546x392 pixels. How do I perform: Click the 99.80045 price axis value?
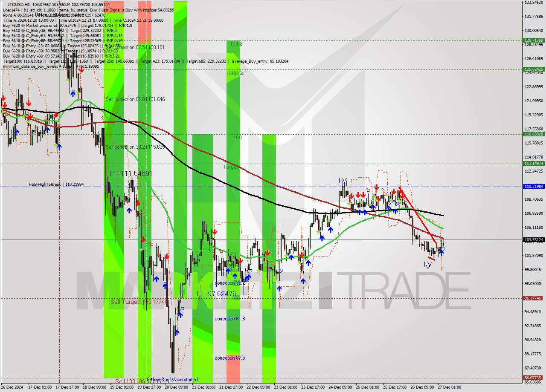click(533, 269)
